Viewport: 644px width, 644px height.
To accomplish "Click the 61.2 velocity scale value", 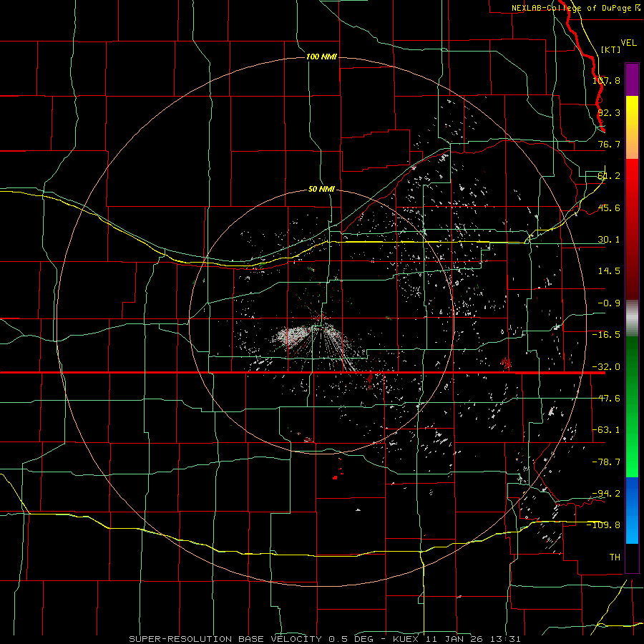I will [x=609, y=176].
